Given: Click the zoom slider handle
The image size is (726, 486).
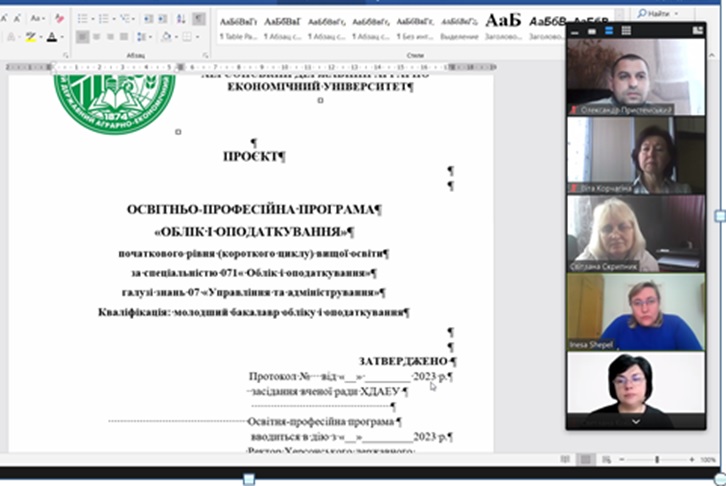Looking at the screenshot, I should pos(657,459).
